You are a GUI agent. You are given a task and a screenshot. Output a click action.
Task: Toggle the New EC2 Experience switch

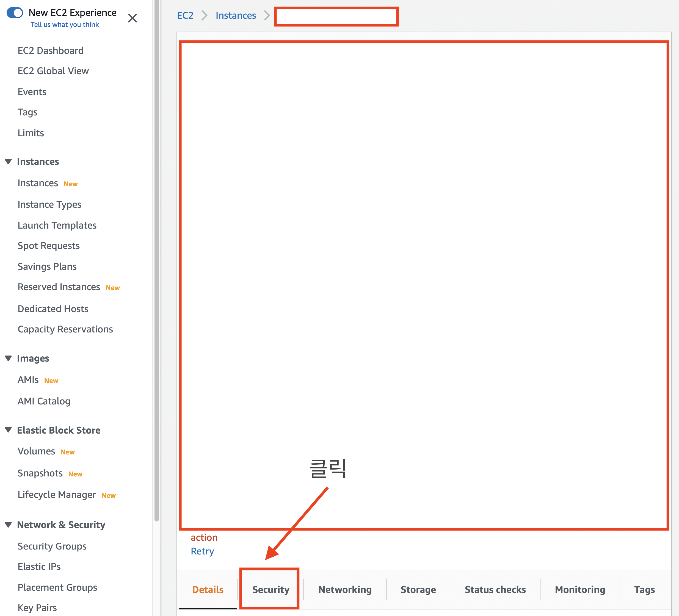tap(15, 13)
